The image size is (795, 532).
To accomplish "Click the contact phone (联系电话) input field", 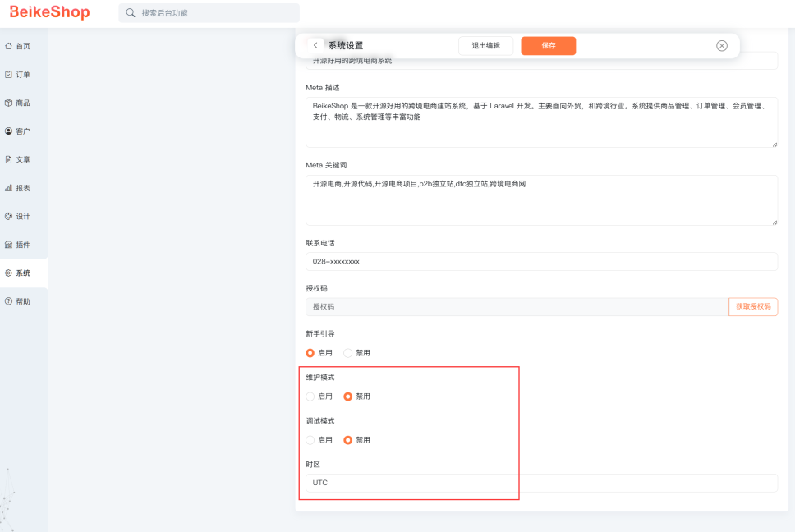I will tap(540, 261).
